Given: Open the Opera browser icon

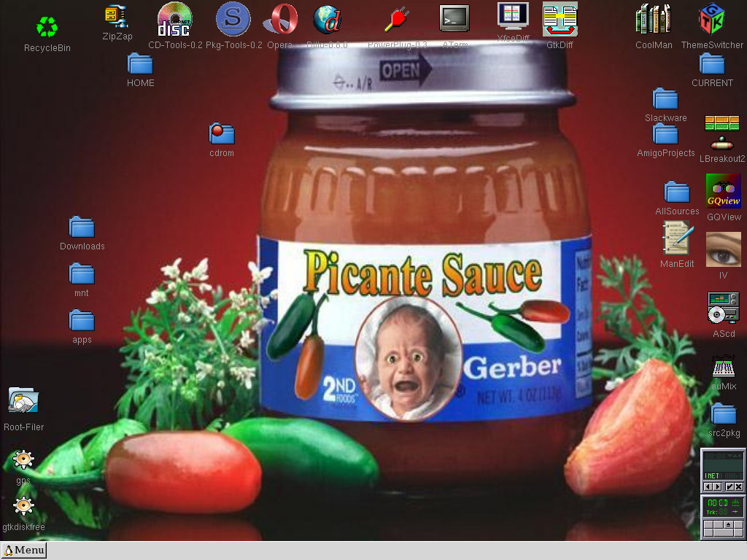Looking at the screenshot, I should 279,20.
